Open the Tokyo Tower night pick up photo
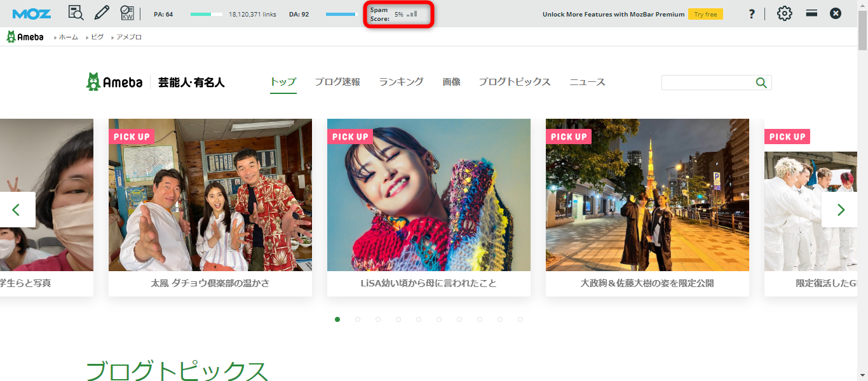Image resolution: width=868 pixels, height=381 pixels. (648, 195)
